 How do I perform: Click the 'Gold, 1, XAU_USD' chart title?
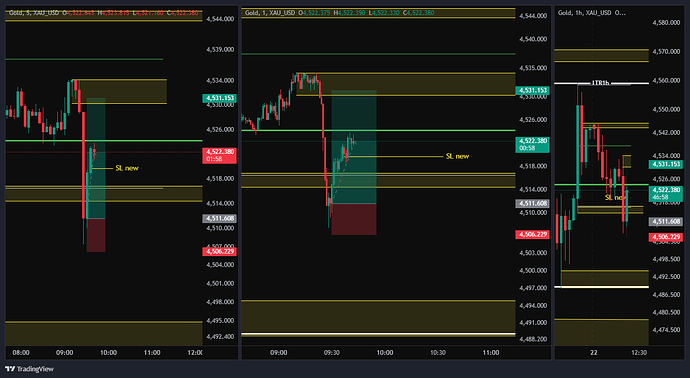coord(270,13)
